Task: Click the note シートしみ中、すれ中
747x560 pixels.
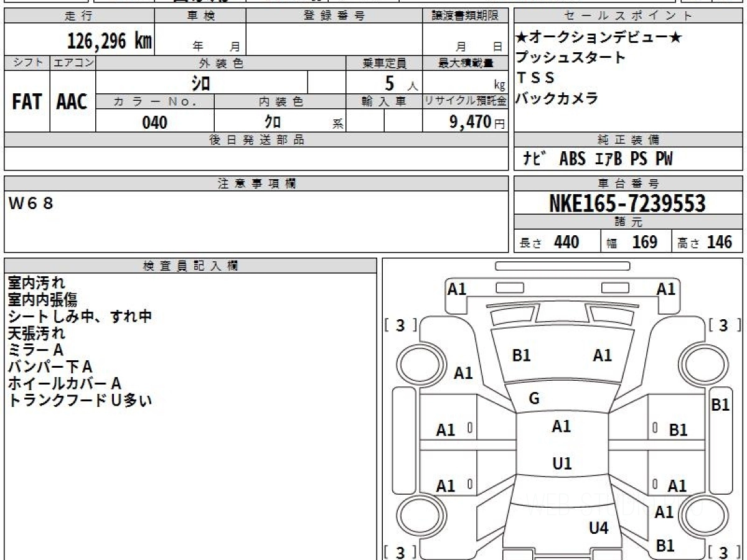Action: click(80, 317)
